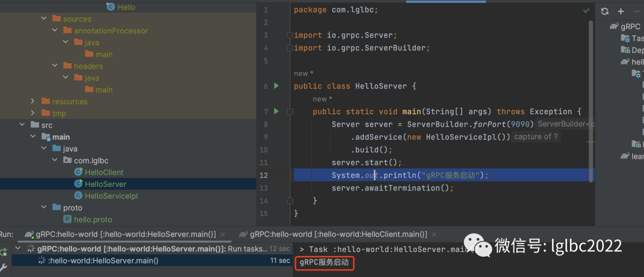The height and width of the screenshot is (277, 644).
Task: Click the com.lglbc package icon
Action: click(67, 160)
